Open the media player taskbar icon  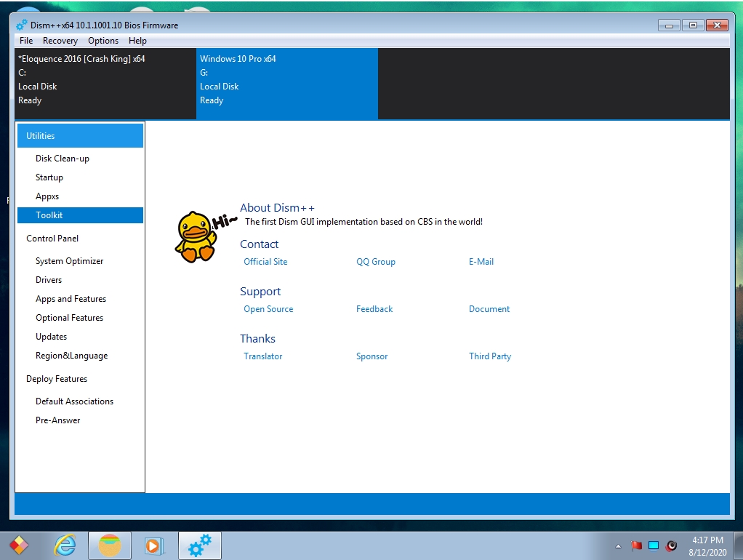pyautogui.click(x=153, y=545)
